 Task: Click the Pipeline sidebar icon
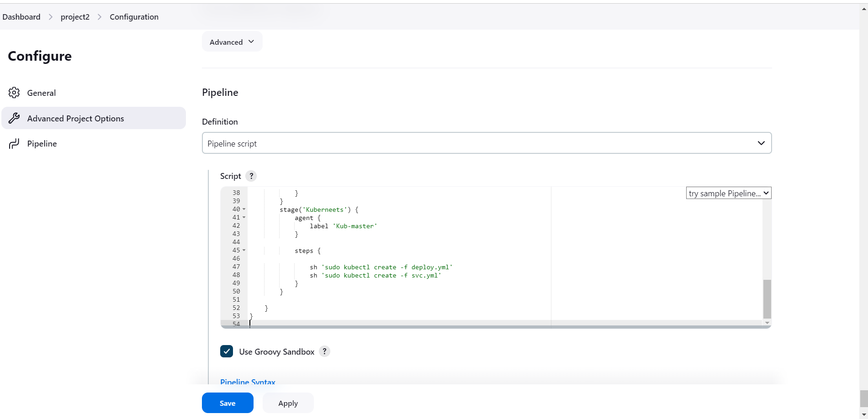(14, 143)
